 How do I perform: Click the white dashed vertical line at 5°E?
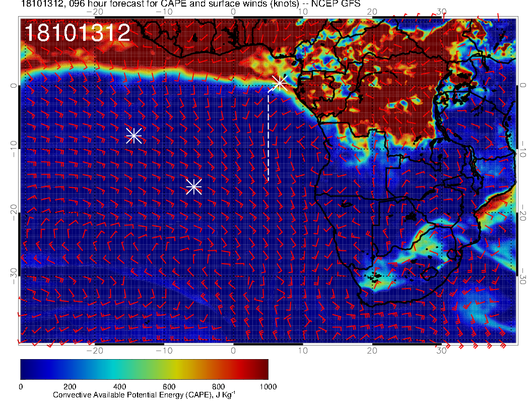point(269,135)
